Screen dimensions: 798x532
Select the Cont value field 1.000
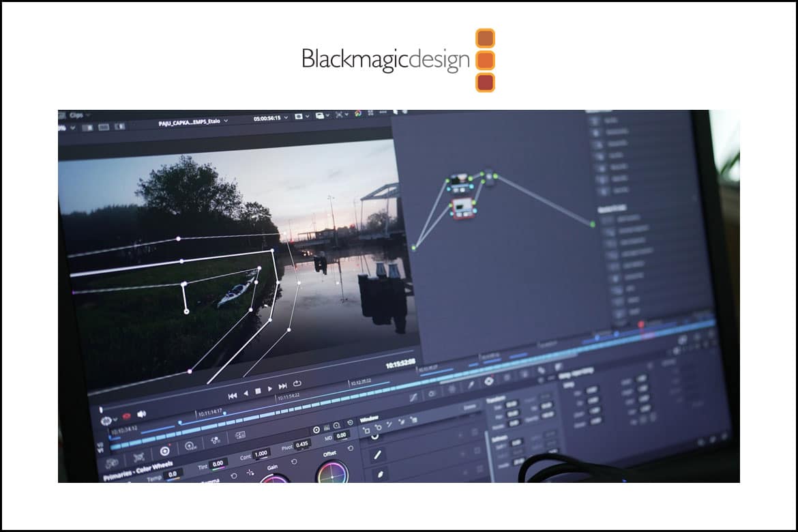(x=261, y=453)
